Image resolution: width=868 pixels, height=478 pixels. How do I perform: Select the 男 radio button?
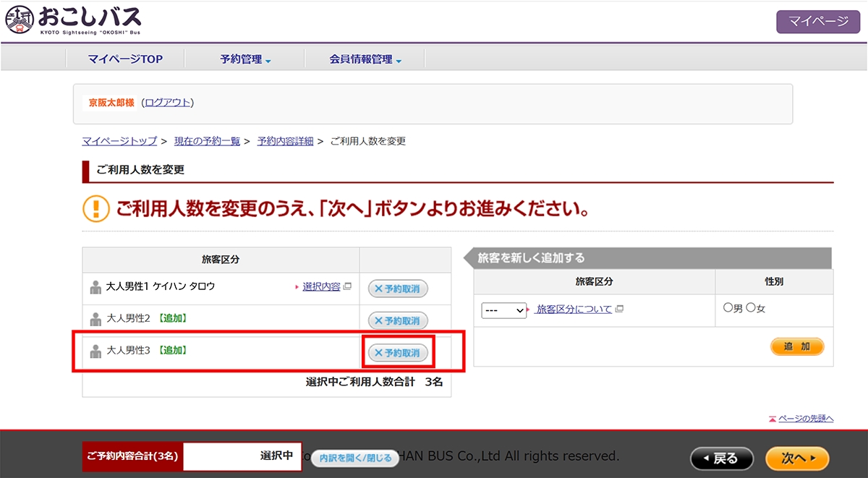coord(728,307)
